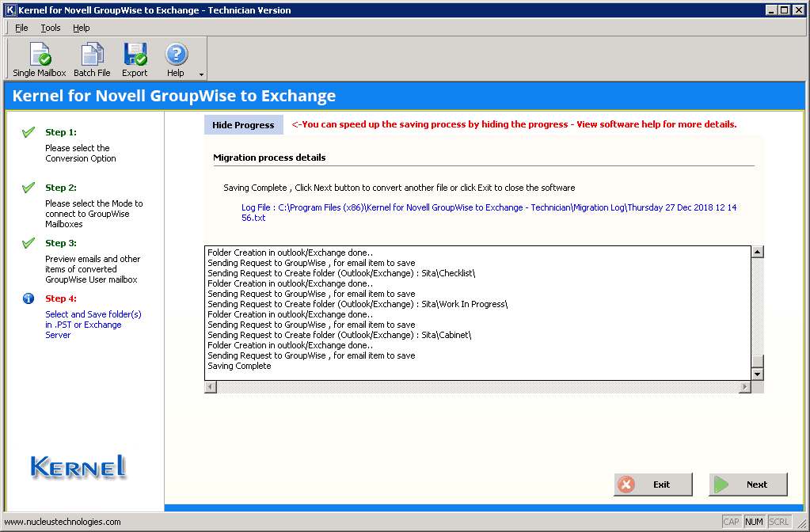Image resolution: width=810 pixels, height=532 pixels.
Task: Click the log scroll up arrow
Action: tap(757, 252)
